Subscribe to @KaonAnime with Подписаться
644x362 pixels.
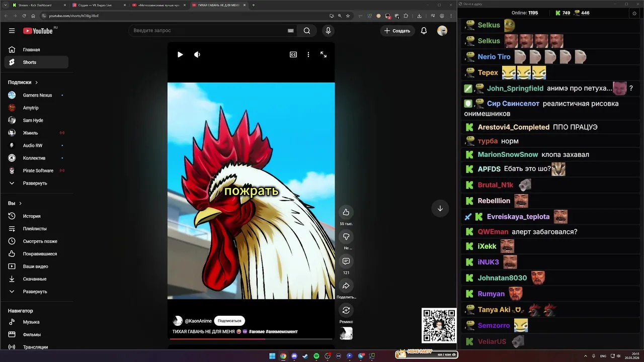coord(229,321)
